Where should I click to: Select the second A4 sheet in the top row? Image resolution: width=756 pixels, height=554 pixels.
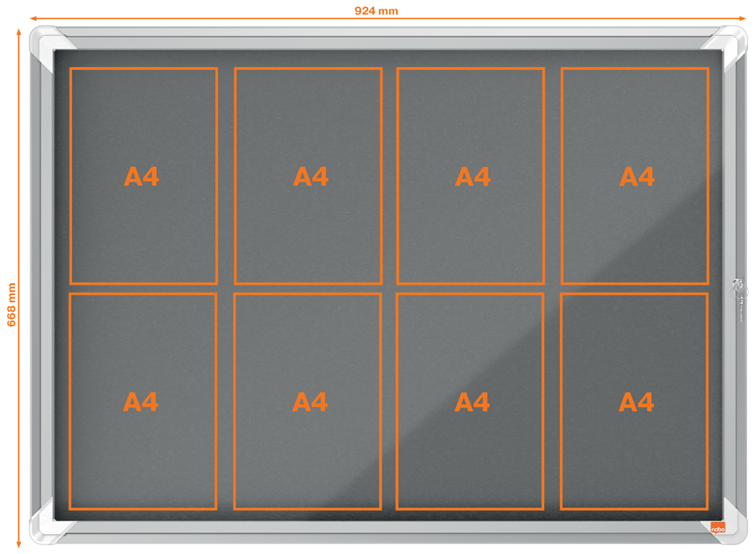pos(308,176)
